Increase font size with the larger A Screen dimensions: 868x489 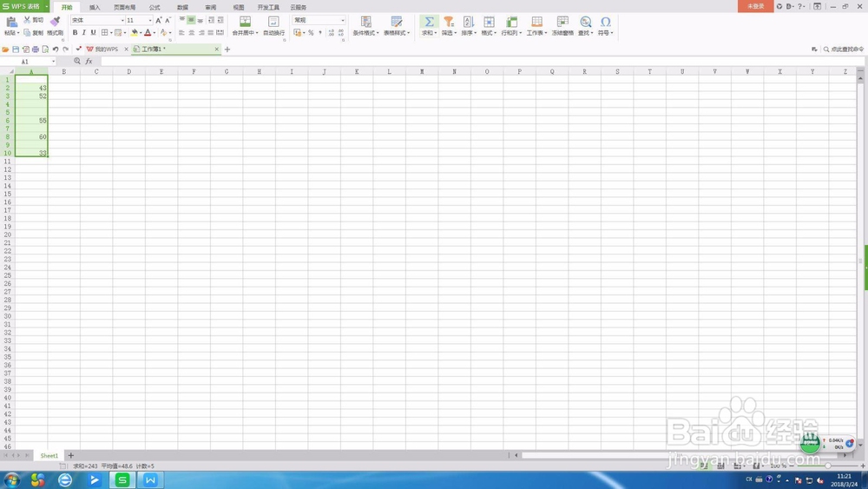[x=158, y=20]
